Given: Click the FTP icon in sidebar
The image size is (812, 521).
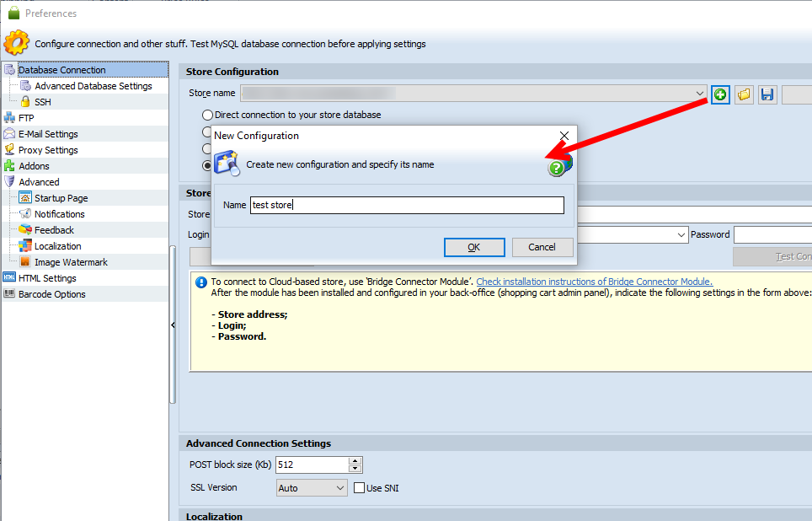Looking at the screenshot, I should point(9,118).
